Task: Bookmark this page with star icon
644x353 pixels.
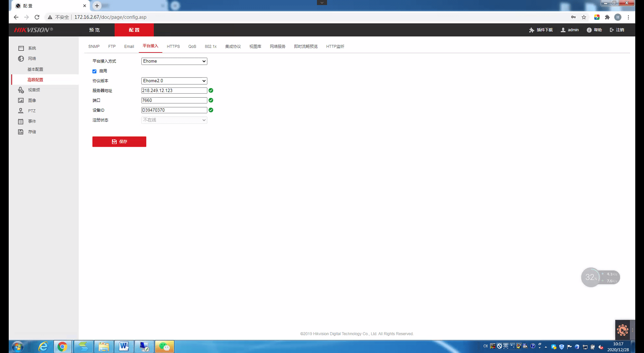Action: (584, 17)
